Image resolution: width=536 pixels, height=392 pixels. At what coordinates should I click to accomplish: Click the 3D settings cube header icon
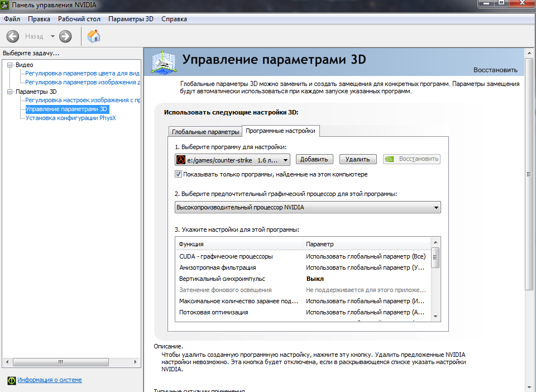(x=164, y=62)
